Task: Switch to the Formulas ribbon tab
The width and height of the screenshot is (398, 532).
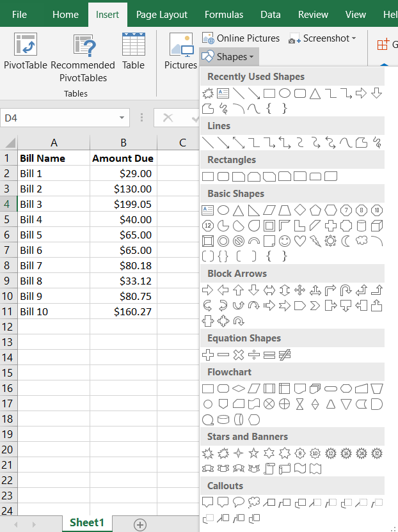Action: point(224,14)
